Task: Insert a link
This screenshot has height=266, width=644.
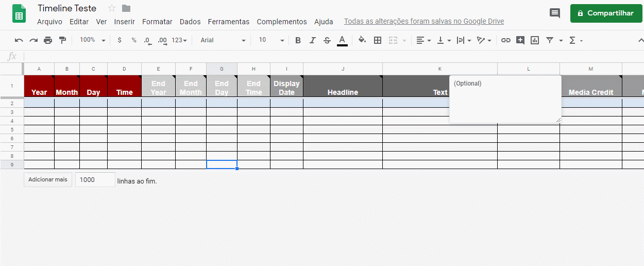Action: click(x=506, y=40)
